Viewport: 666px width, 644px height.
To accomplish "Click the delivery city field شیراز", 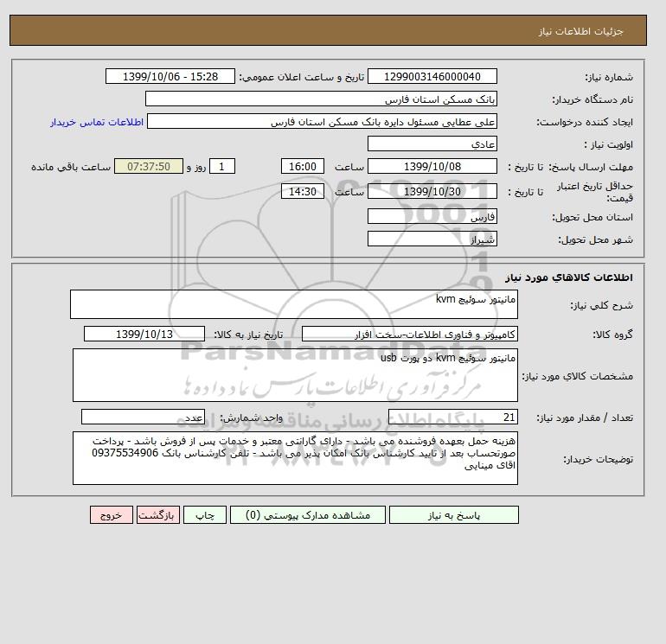I will (x=432, y=239).
